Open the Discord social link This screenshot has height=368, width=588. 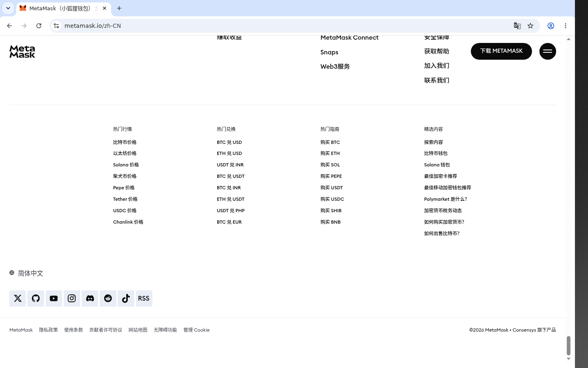coord(90,298)
